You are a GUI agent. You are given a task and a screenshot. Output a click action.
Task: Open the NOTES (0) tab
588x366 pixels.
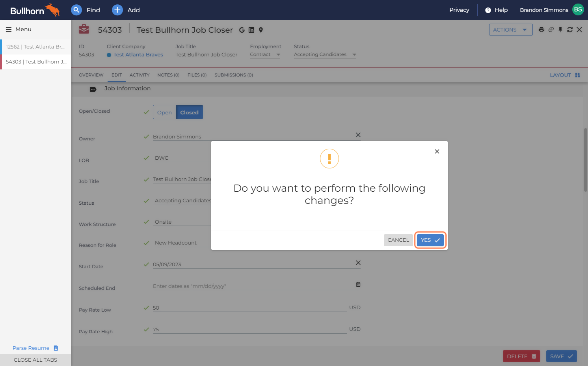[x=168, y=75]
